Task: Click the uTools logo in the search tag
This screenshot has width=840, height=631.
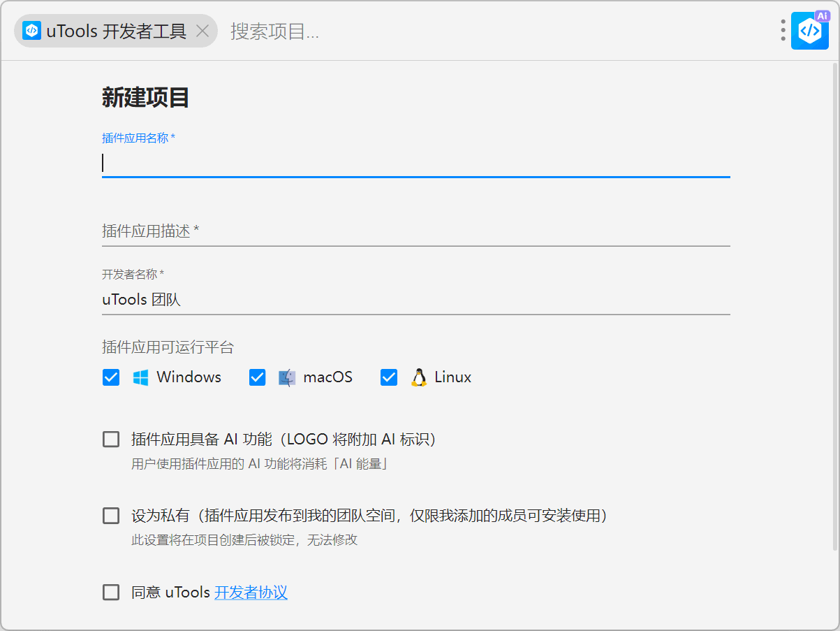Action: click(x=31, y=31)
